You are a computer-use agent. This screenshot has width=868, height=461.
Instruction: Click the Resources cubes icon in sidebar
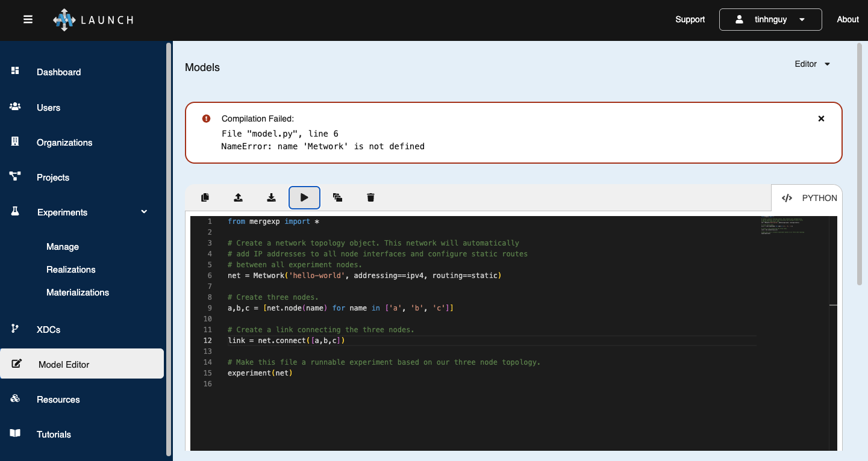tap(15, 399)
